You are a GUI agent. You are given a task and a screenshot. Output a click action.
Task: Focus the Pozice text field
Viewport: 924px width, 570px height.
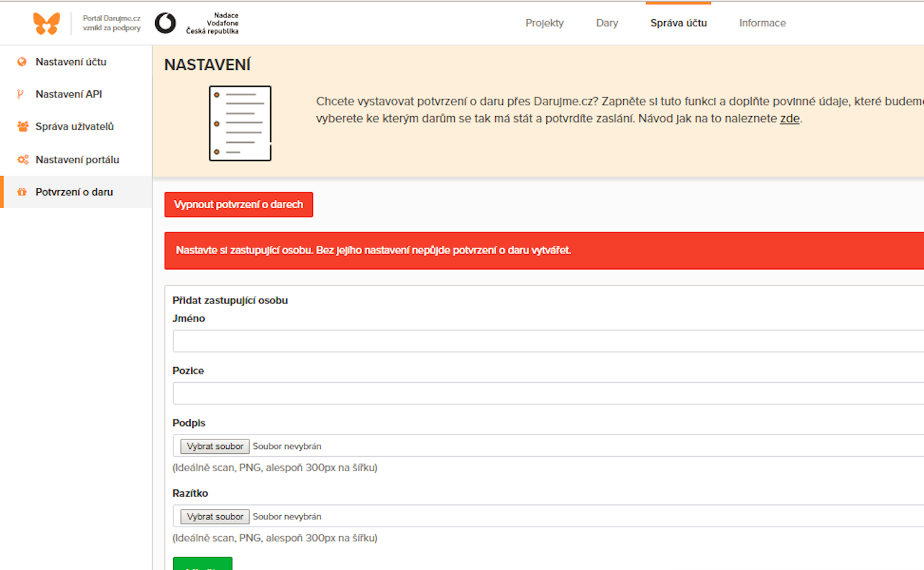coord(548,393)
